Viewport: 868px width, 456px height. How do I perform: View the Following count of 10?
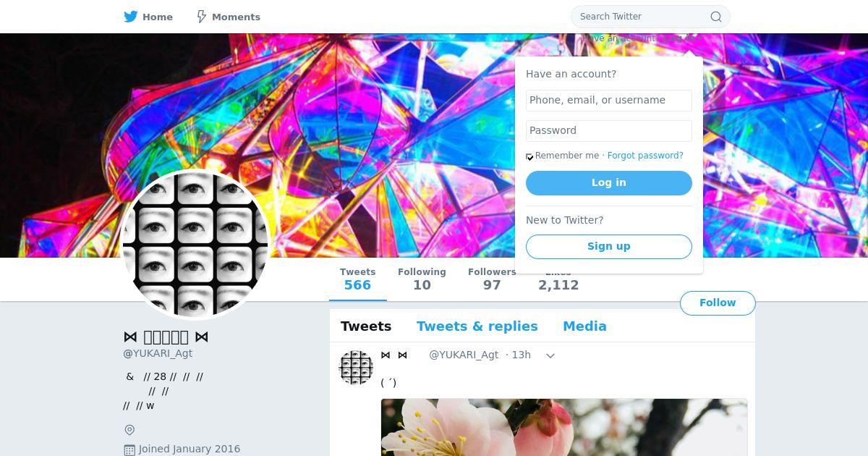[422, 279]
